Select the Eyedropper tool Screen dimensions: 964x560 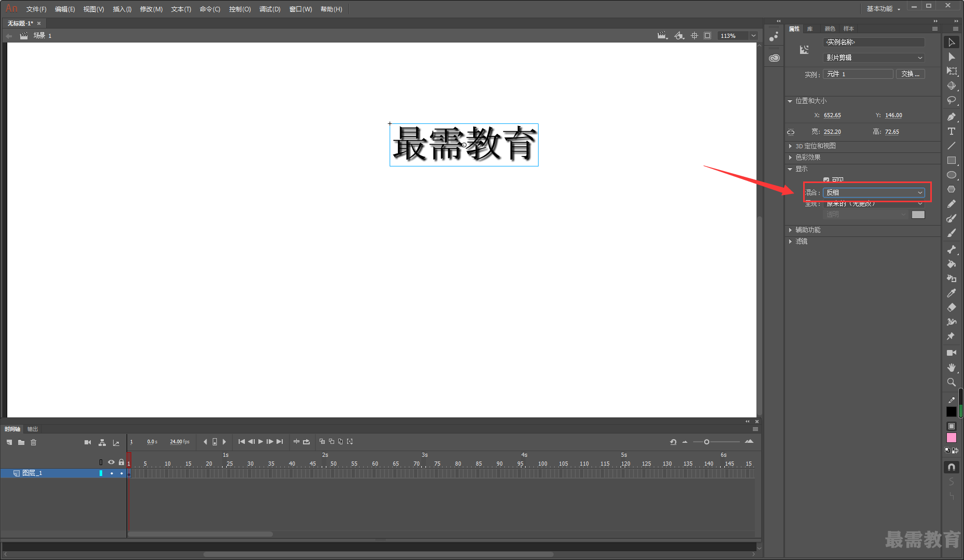click(951, 293)
